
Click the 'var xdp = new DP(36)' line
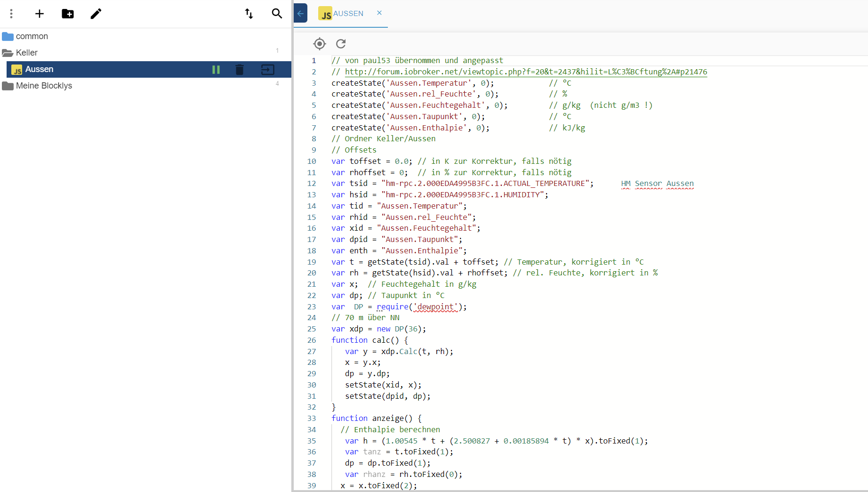[378, 329]
